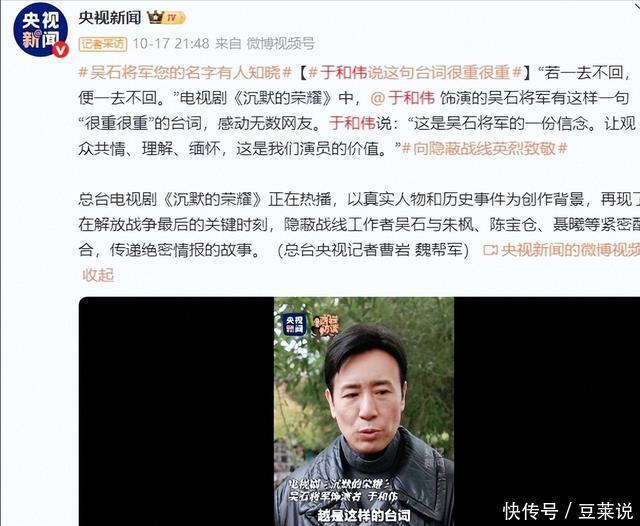The image size is (640, 526).
Task: Click the crown membership level badge
Action: (166, 18)
